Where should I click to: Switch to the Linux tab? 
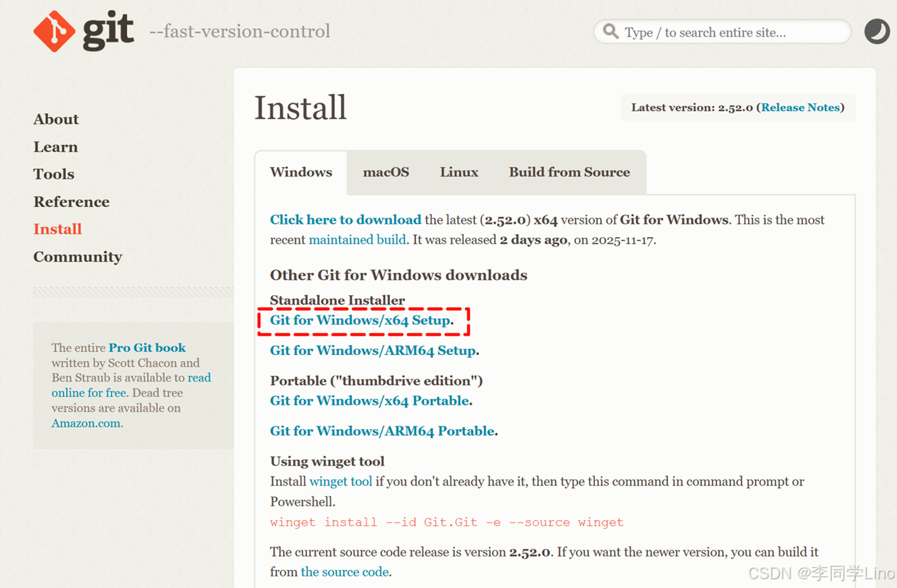click(x=459, y=172)
